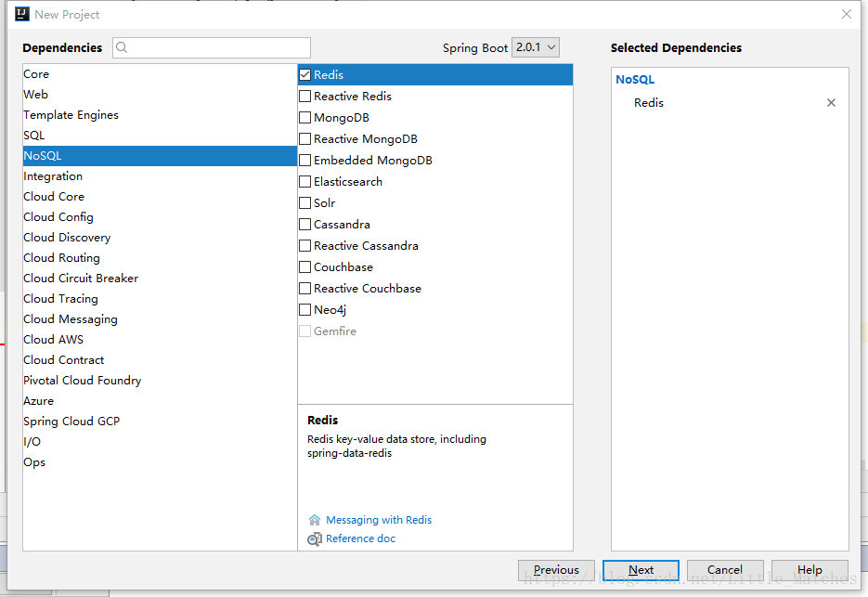
Task: Cancel the New Project wizard
Action: (725, 570)
